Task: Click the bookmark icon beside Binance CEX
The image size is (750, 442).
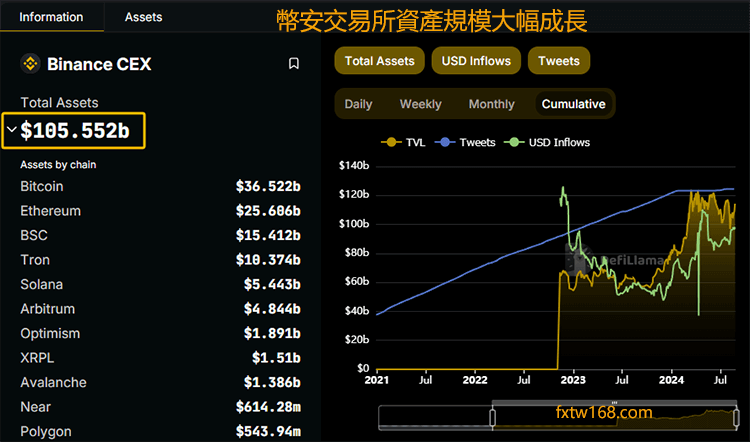Action: pos(294,64)
